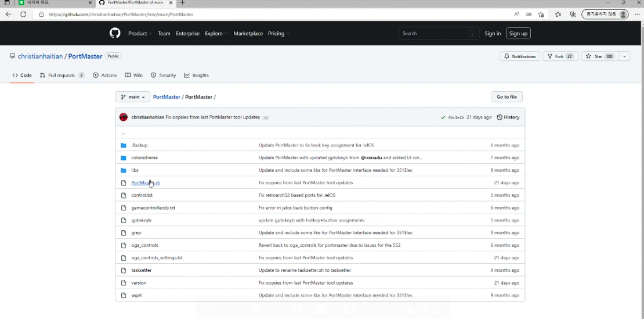Image resolution: width=644 pixels, height=319 pixels.
Task: Click christianhaitian avatar in commit bar
Action: 124,117
